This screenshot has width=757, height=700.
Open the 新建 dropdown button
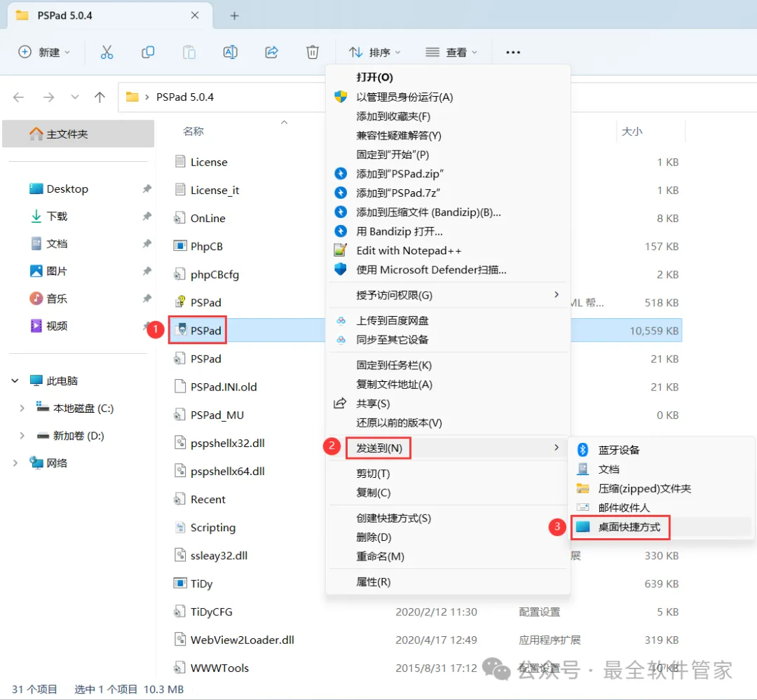pyautogui.click(x=44, y=52)
